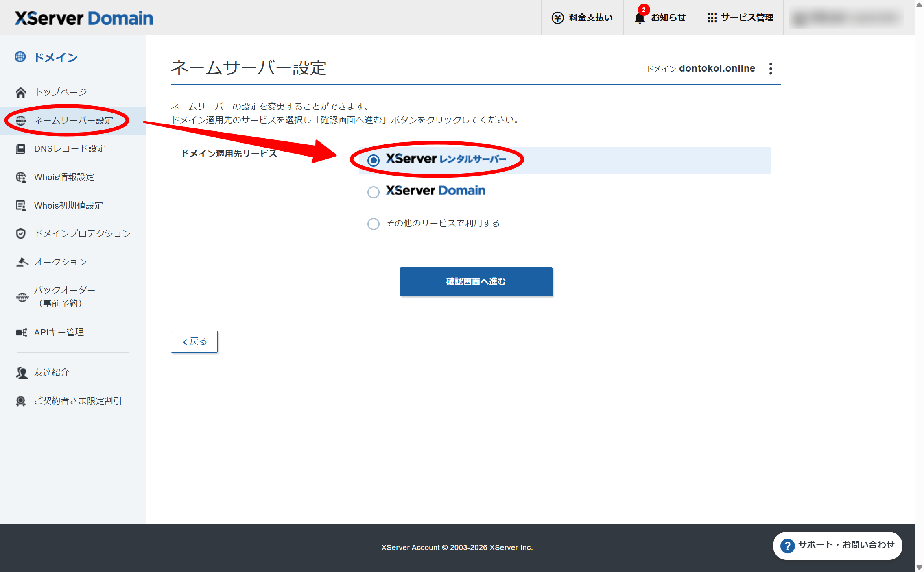Open the トップページ link
This screenshot has height=572, width=924.
click(x=61, y=92)
